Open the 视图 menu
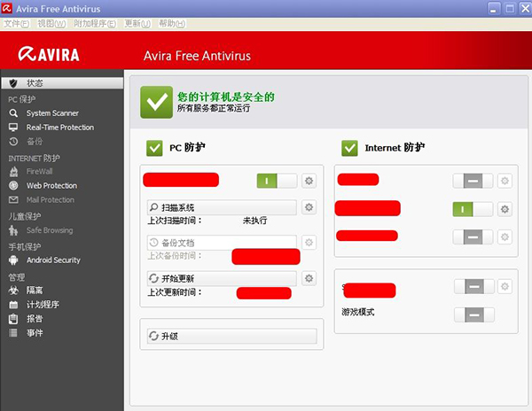Viewport: 532px width, 411px height. pos(51,24)
